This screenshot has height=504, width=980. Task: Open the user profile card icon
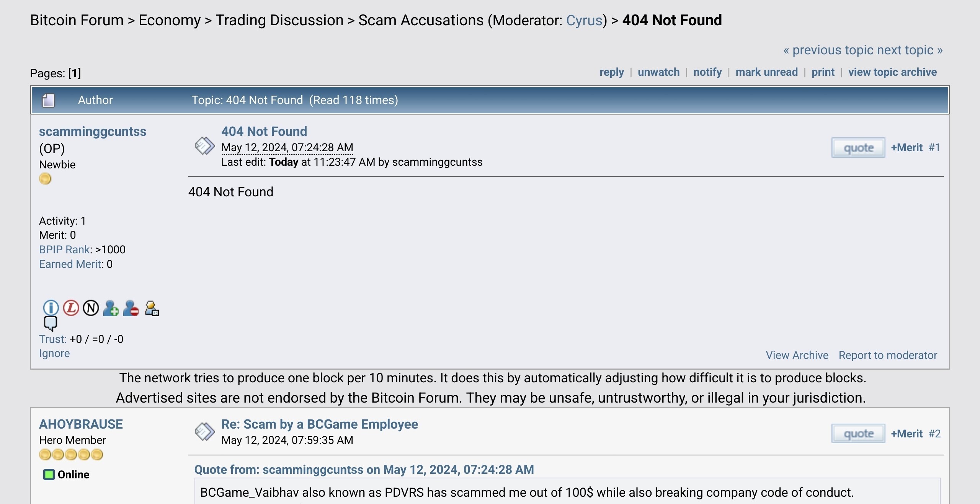[x=152, y=308]
